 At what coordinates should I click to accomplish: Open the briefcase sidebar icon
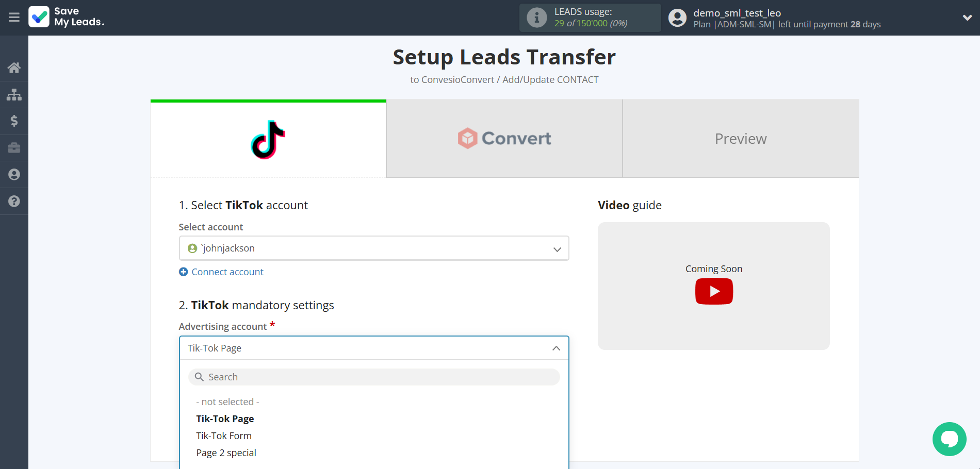click(14, 148)
